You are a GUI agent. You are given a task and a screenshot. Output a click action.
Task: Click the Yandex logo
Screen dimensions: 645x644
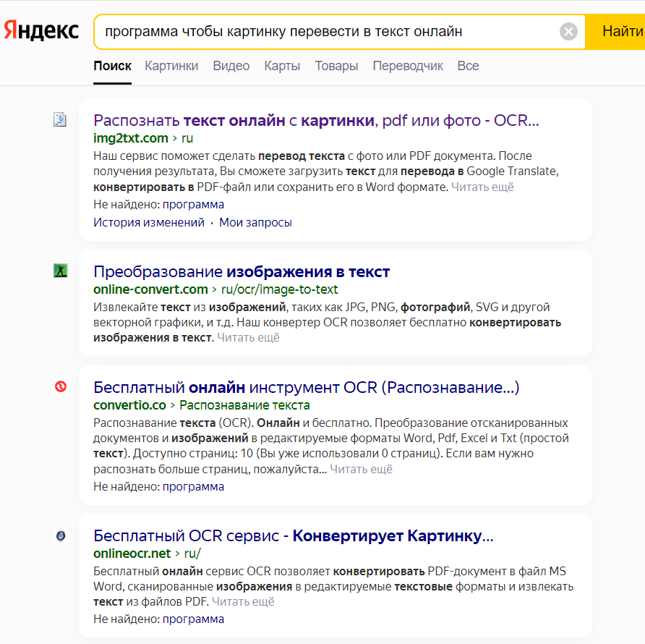[x=41, y=31]
